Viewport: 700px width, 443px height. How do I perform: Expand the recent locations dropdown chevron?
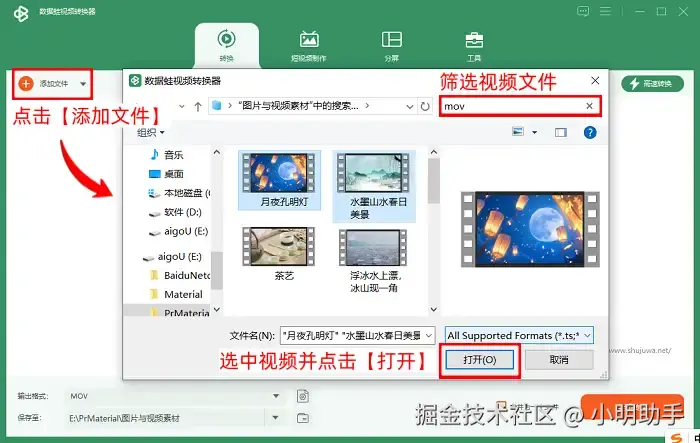182,106
